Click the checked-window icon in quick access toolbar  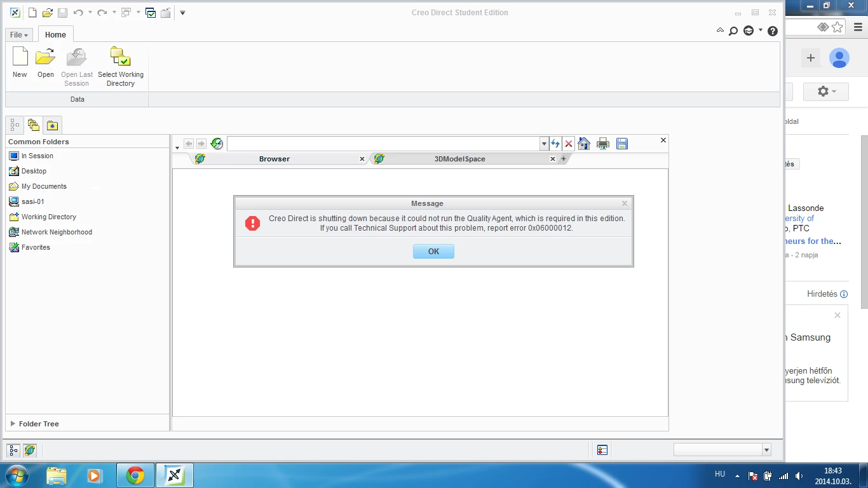[151, 13]
